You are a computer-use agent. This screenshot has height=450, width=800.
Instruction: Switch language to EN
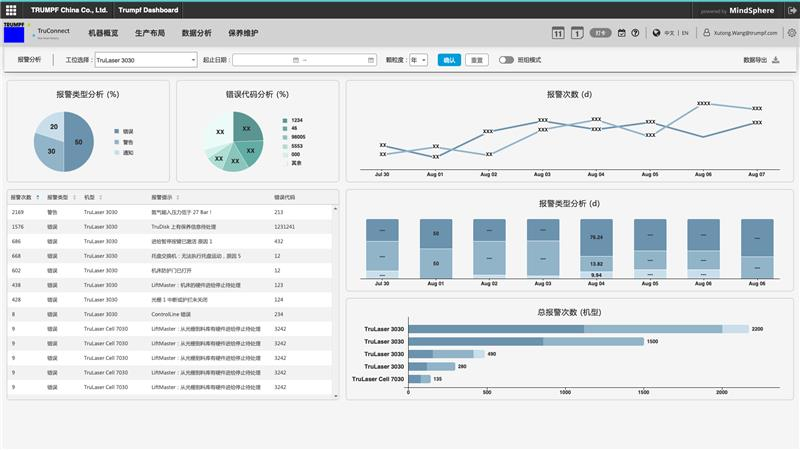(x=684, y=33)
